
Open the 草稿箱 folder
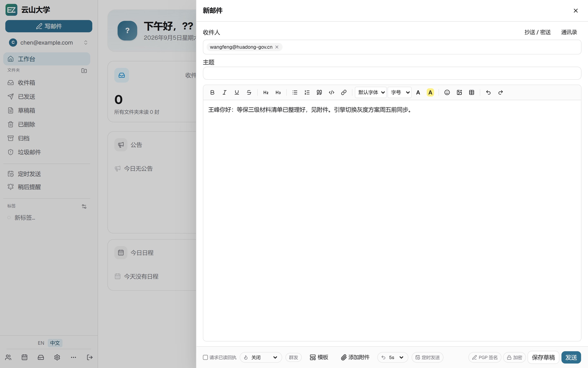click(x=47, y=110)
